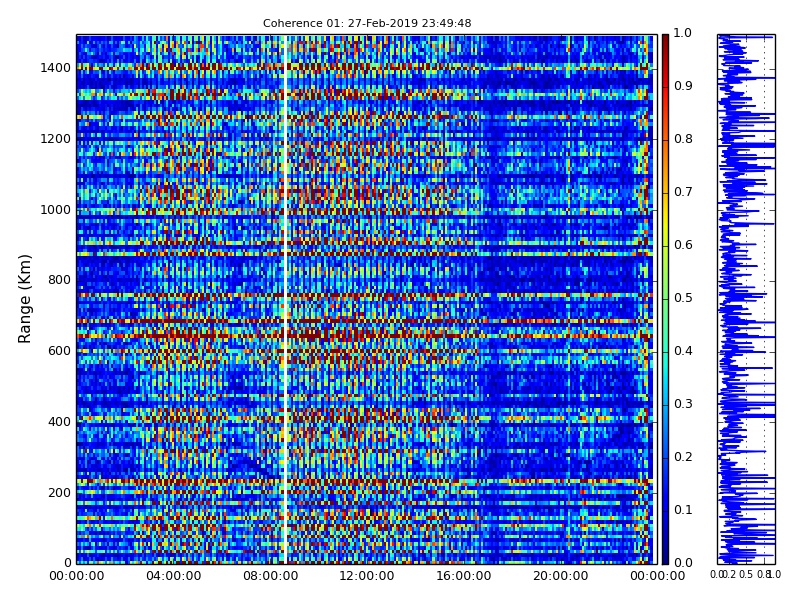This screenshot has width=800, height=600.
Task: Click the 0.5 tick label of profile plot
Action: [746, 574]
